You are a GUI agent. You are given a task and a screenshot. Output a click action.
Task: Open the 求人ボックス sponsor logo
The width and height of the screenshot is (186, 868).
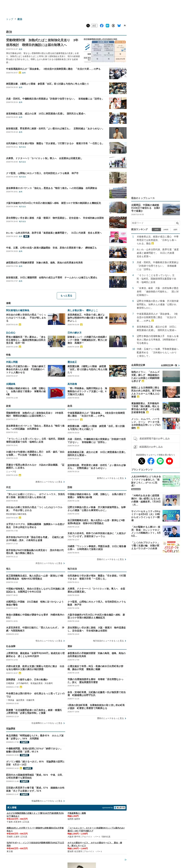(x=120, y=808)
